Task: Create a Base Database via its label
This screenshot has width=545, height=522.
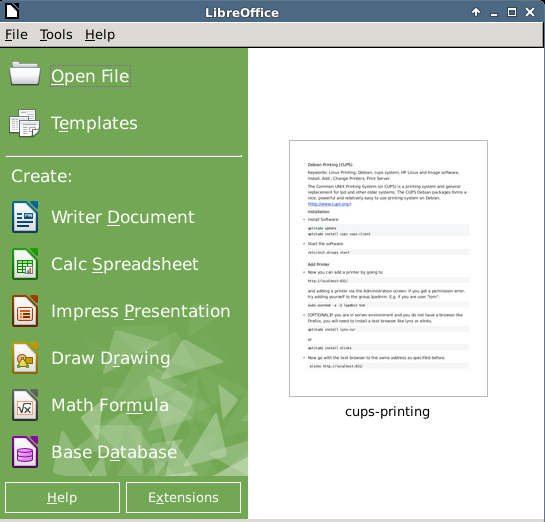Action: coord(114,452)
